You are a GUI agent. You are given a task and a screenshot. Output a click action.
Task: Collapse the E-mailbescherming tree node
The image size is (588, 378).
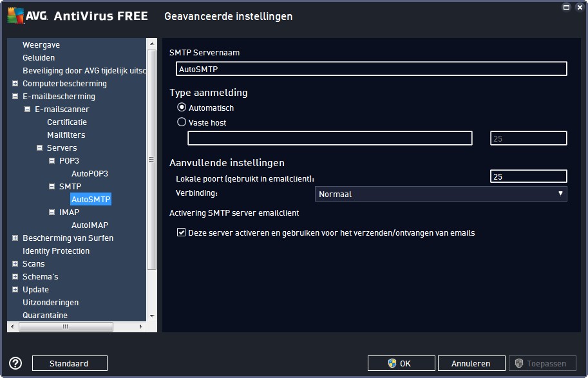pyautogui.click(x=15, y=97)
